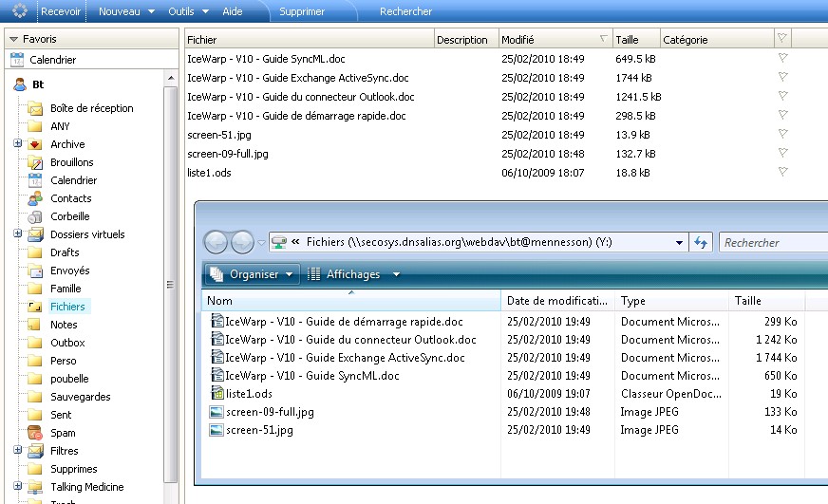Image resolution: width=828 pixels, height=504 pixels.
Task: Expand the Archive folder tree node
Action: pyautogui.click(x=17, y=144)
